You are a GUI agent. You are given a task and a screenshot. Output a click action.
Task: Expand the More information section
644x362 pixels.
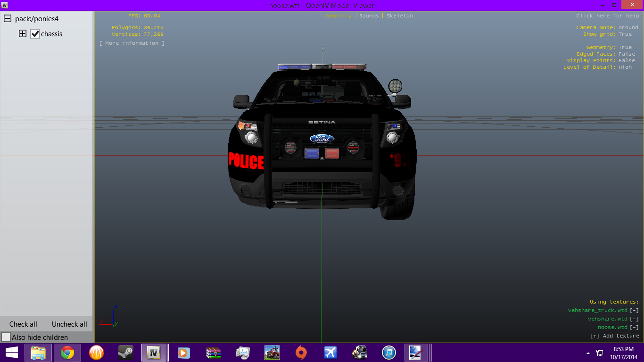132,43
